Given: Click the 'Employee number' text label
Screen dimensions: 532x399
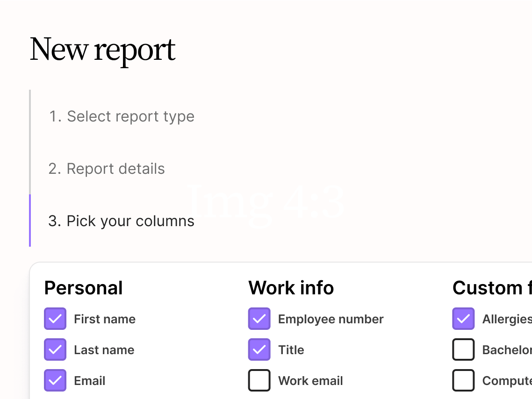Looking at the screenshot, I should tap(331, 319).
